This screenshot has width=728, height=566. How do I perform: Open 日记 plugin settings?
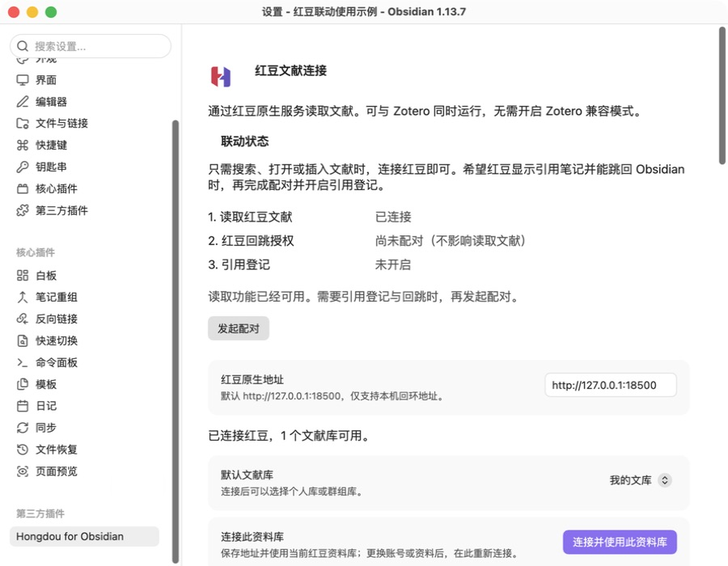[84, 407]
